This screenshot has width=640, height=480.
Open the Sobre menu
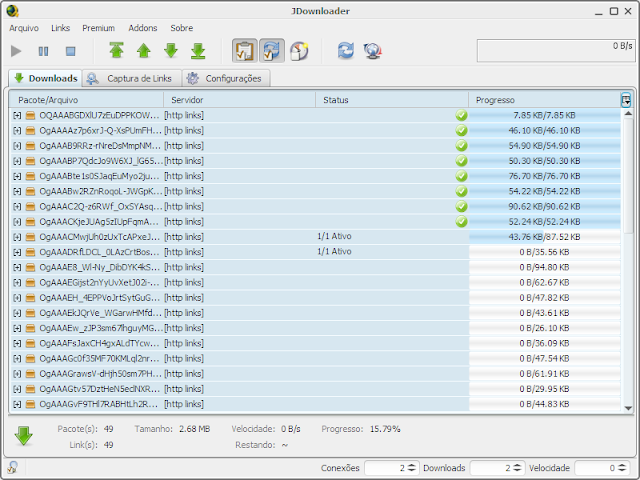(182, 28)
